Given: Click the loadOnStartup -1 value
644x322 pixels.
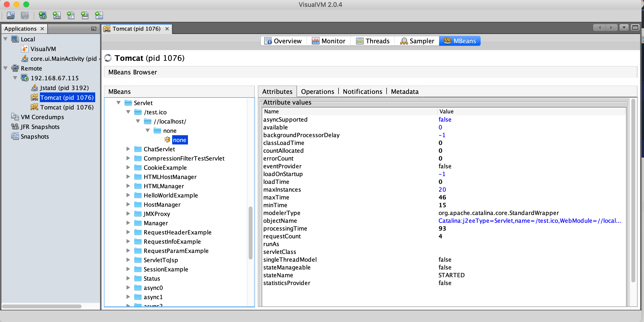Looking at the screenshot, I should (x=442, y=174).
